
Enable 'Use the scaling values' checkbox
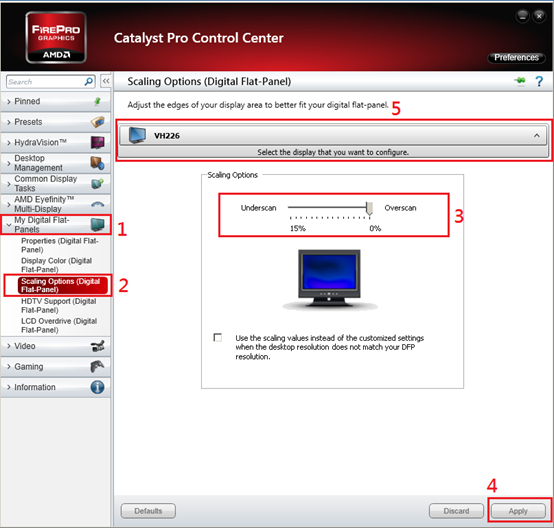click(x=218, y=338)
